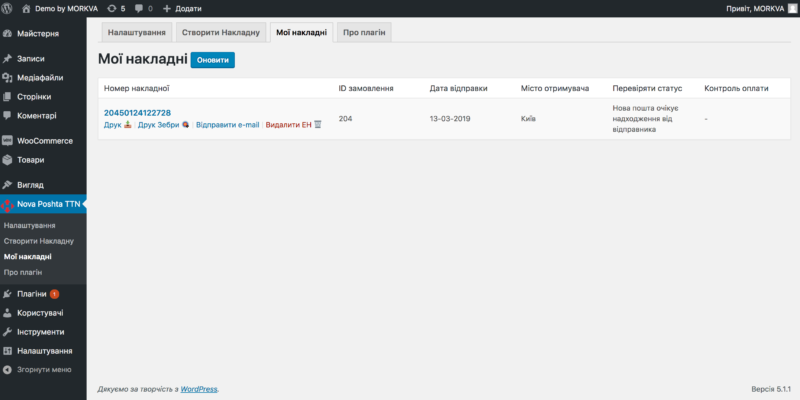Click the Плагіни plug icon
This screenshot has height=400, width=800.
tap(7, 294)
